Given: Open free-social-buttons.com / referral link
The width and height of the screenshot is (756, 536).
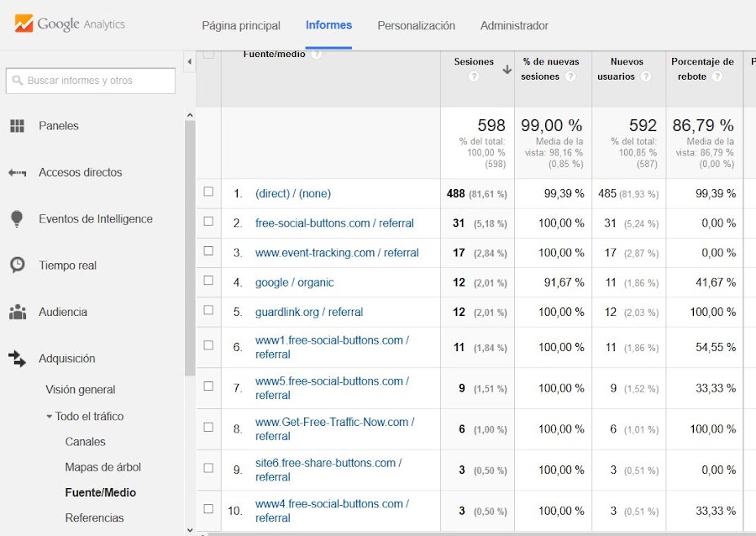Looking at the screenshot, I should coord(334,223).
